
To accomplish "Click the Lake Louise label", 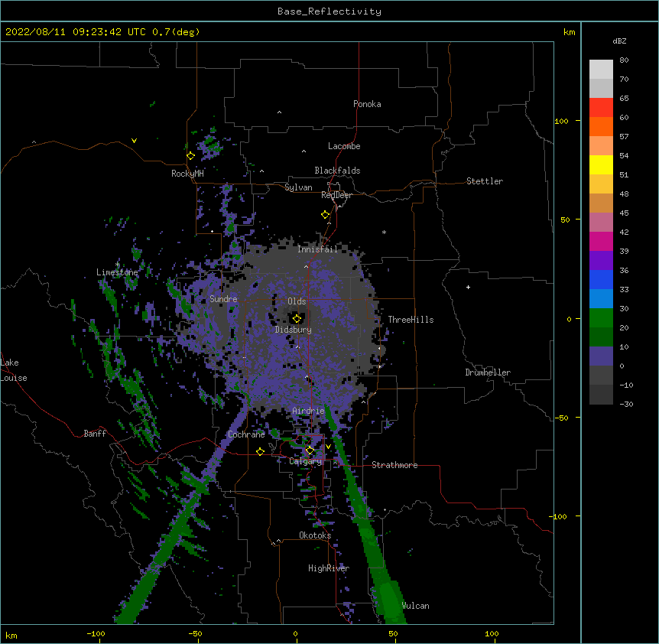I will click(14, 370).
